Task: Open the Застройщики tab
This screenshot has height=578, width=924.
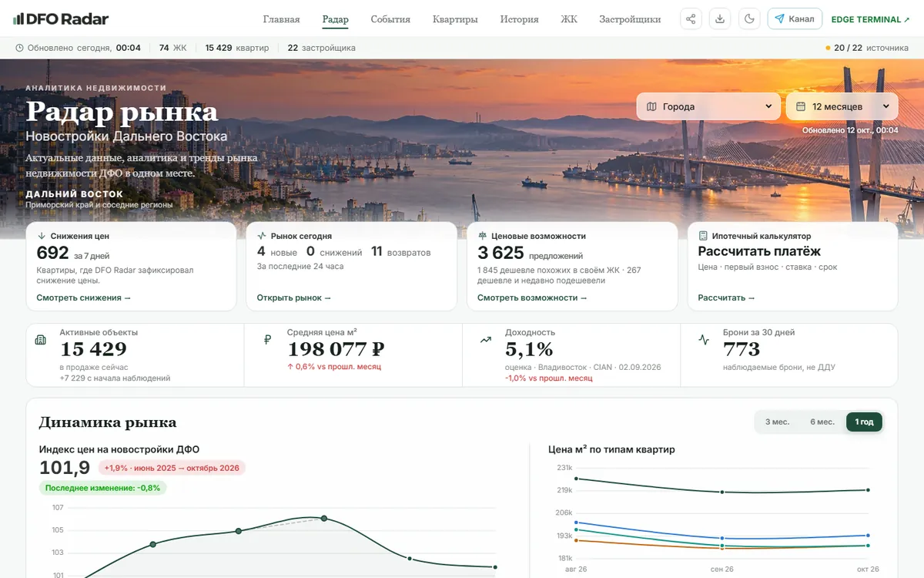Action: pyautogui.click(x=630, y=19)
